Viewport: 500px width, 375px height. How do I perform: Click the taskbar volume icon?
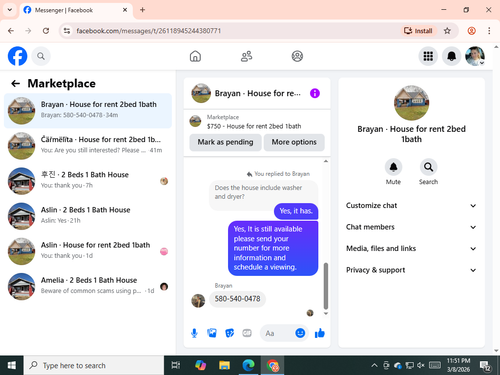point(421,365)
